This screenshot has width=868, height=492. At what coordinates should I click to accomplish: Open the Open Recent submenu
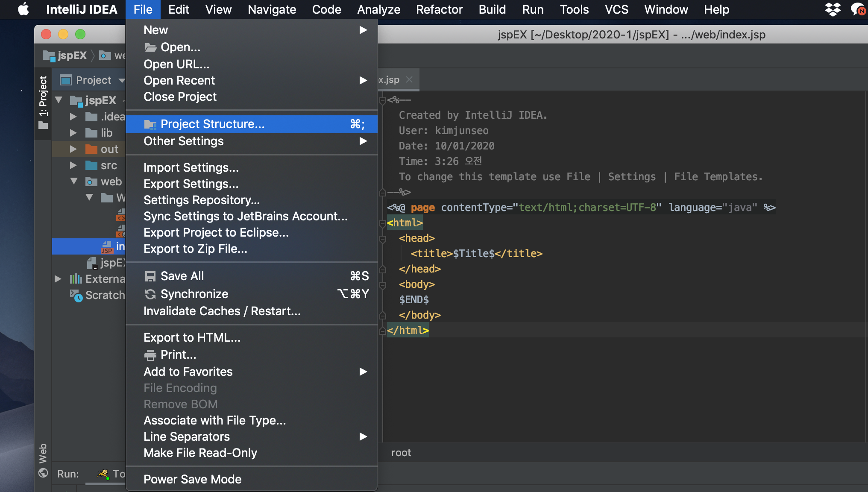tap(252, 80)
